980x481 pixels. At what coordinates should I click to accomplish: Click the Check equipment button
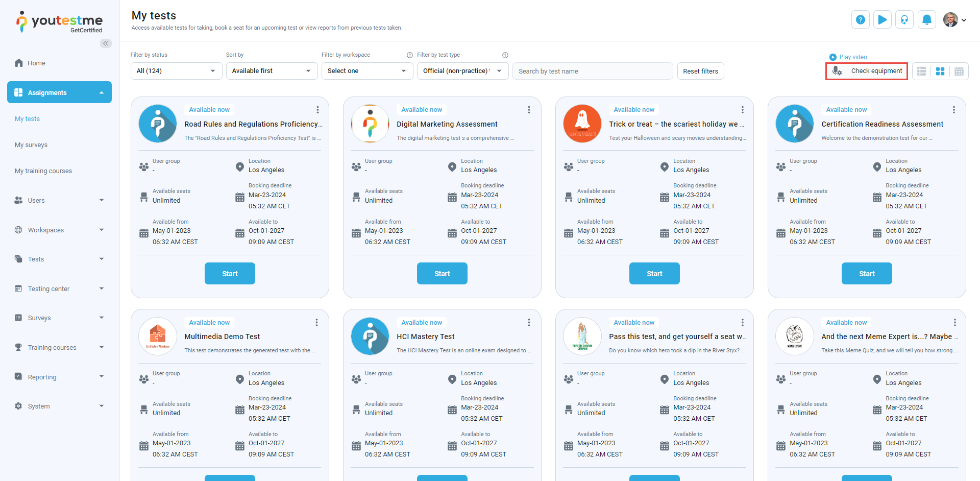pos(866,71)
